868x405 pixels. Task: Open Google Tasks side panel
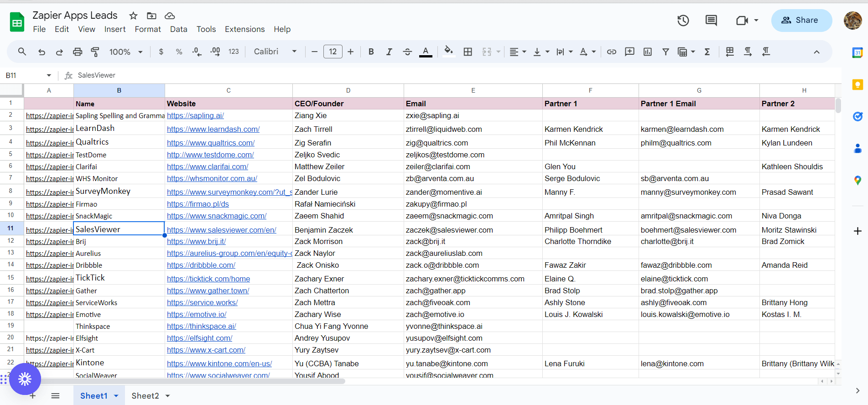click(x=858, y=116)
